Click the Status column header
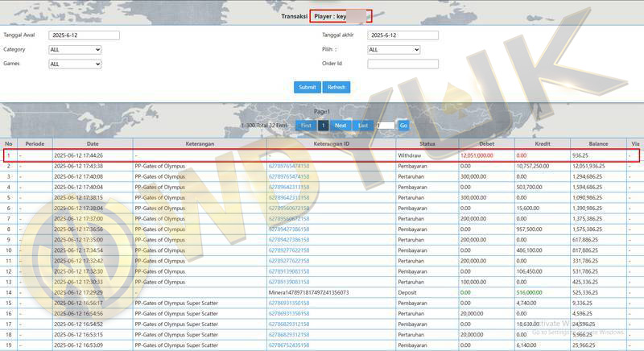Viewport: 644px width, 351px height. click(427, 144)
